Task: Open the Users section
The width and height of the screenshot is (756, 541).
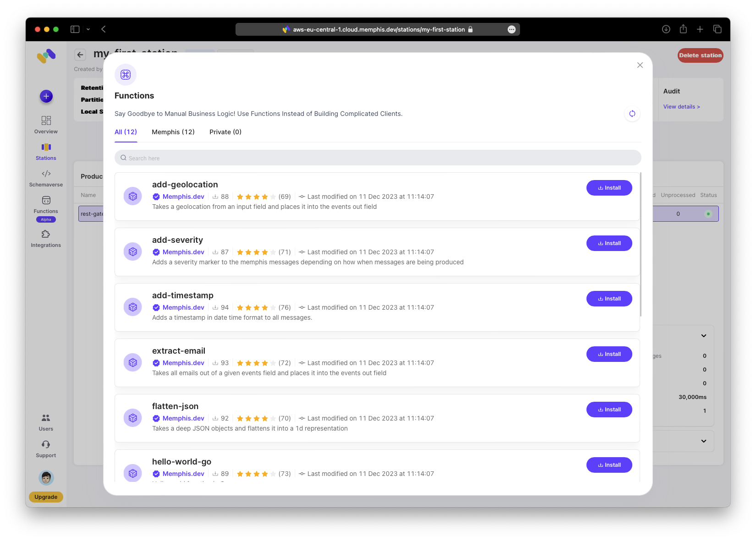Action: [46, 418]
